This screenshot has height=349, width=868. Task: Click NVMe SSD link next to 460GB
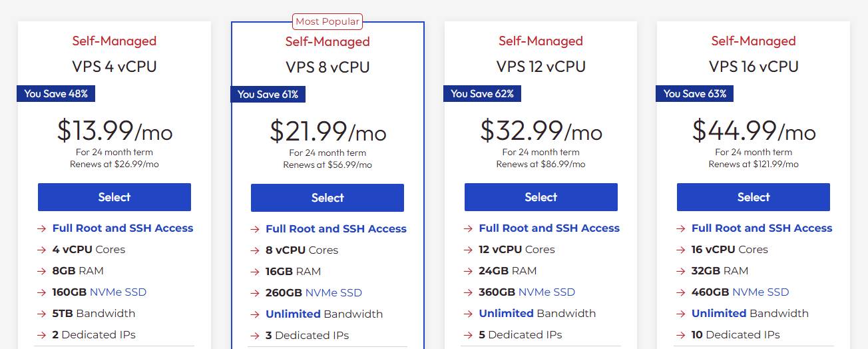[760, 292]
